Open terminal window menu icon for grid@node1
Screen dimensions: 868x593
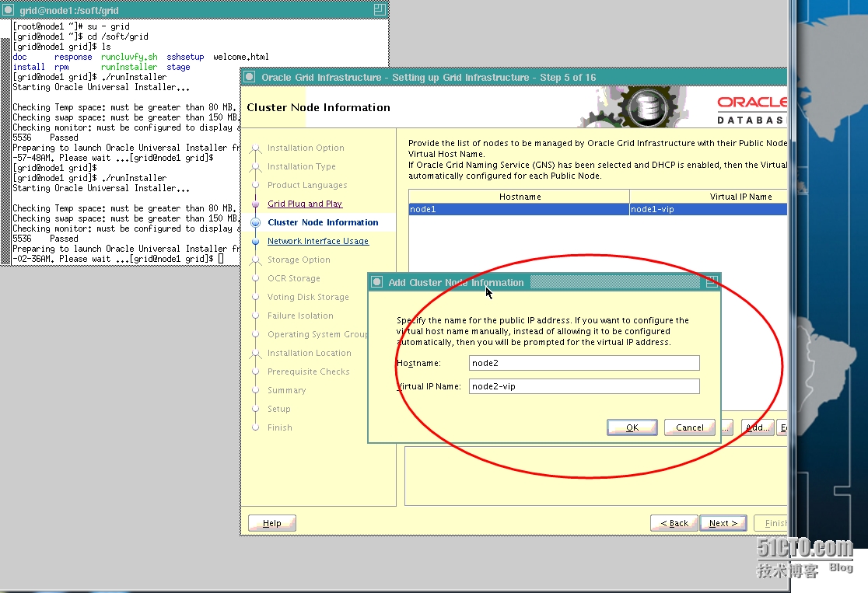coord(8,10)
